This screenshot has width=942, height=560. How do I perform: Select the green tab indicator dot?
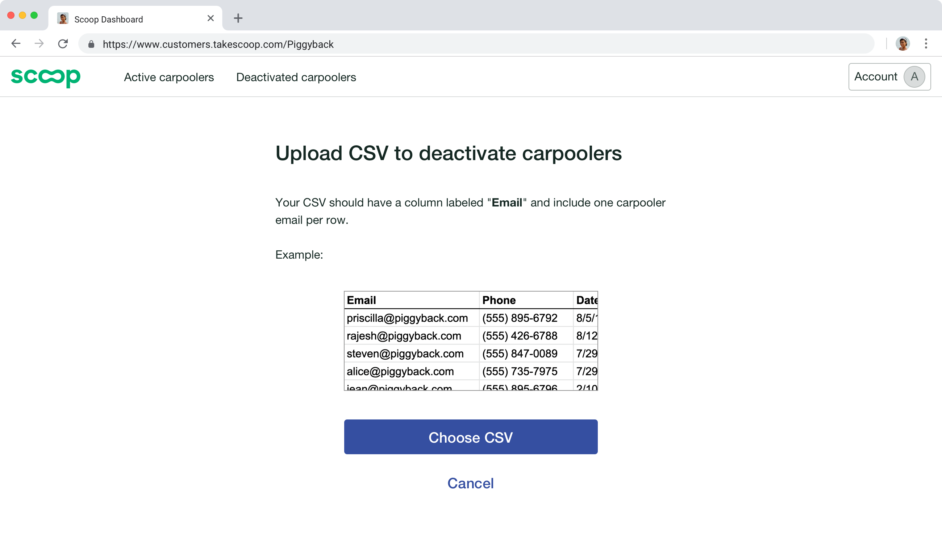tap(34, 16)
